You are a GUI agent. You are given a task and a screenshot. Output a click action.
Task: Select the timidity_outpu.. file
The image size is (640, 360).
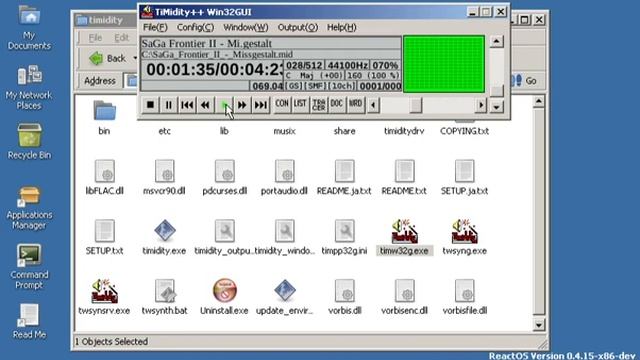pos(224,237)
